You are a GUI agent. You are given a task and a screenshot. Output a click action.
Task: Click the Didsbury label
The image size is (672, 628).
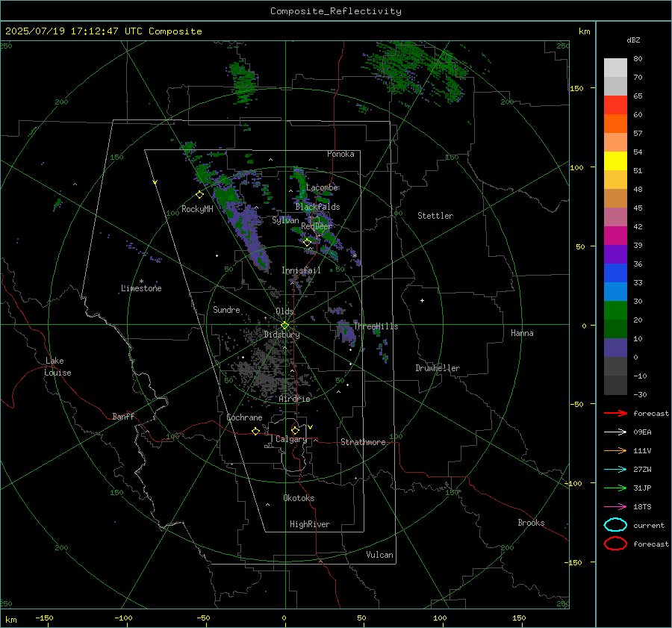(x=281, y=335)
